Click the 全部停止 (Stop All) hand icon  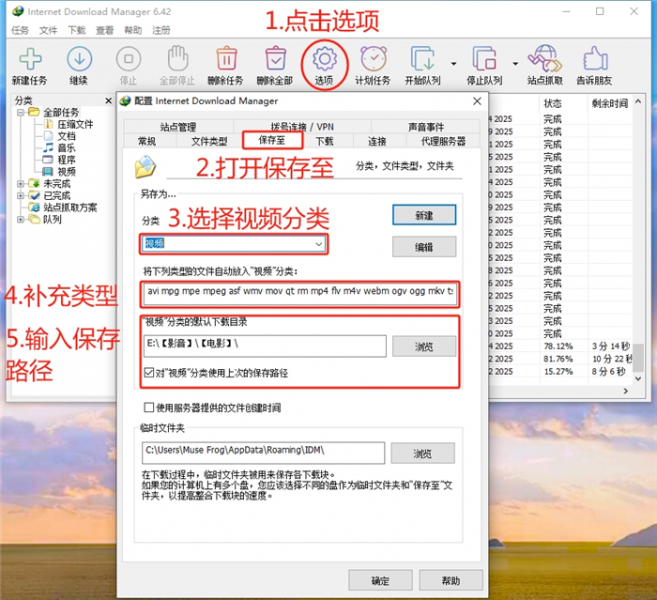178,58
